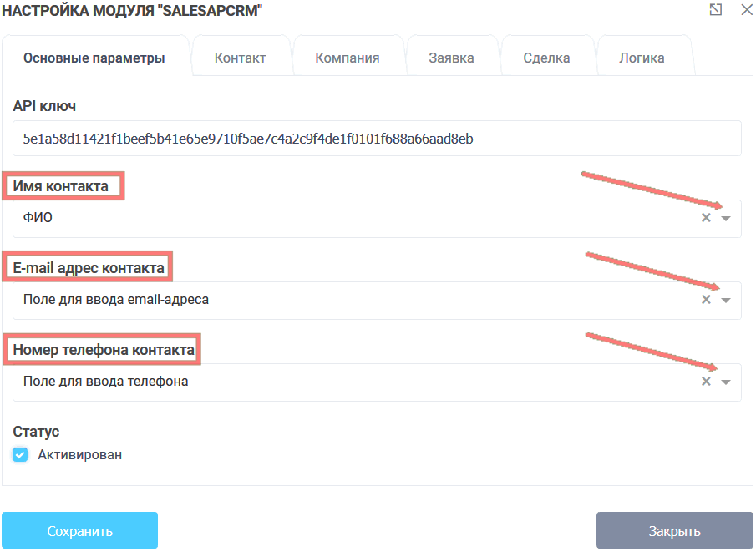Uncheck the Активирован checkbox

[20, 455]
